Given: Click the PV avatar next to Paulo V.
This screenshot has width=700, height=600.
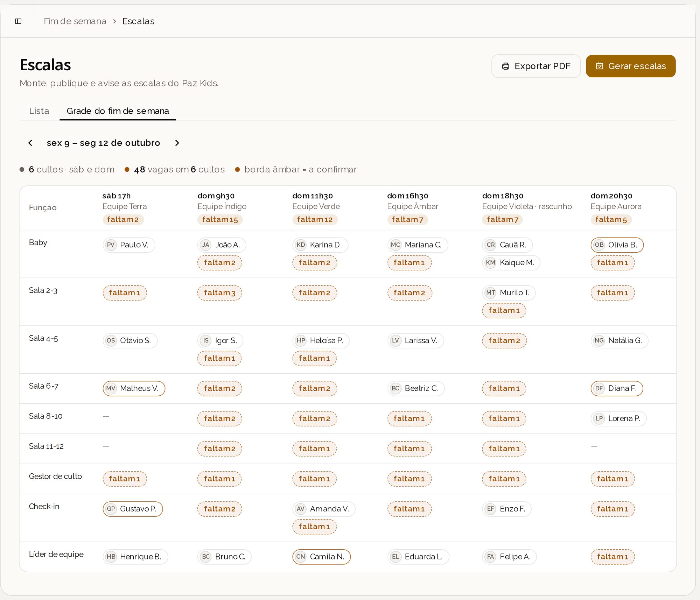Looking at the screenshot, I should (111, 245).
